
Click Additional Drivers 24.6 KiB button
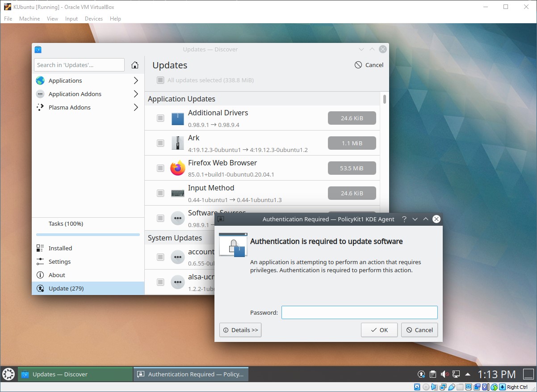coord(352,118)
